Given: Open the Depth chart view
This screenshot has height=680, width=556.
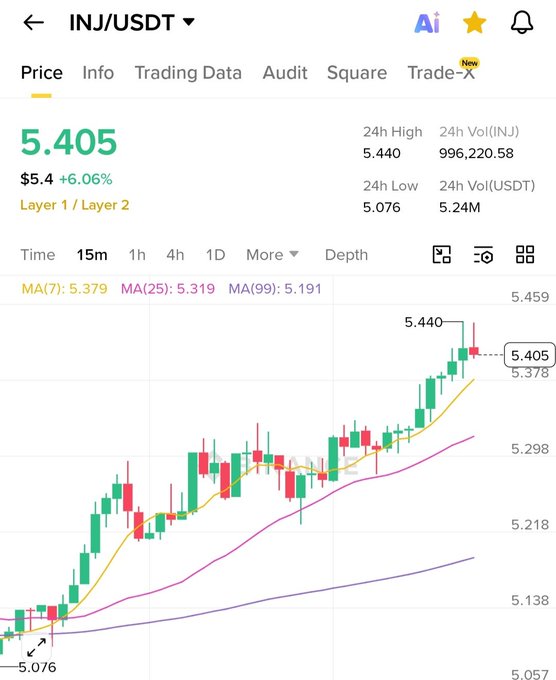Looking at the screenshot, I should pos(346,255).
